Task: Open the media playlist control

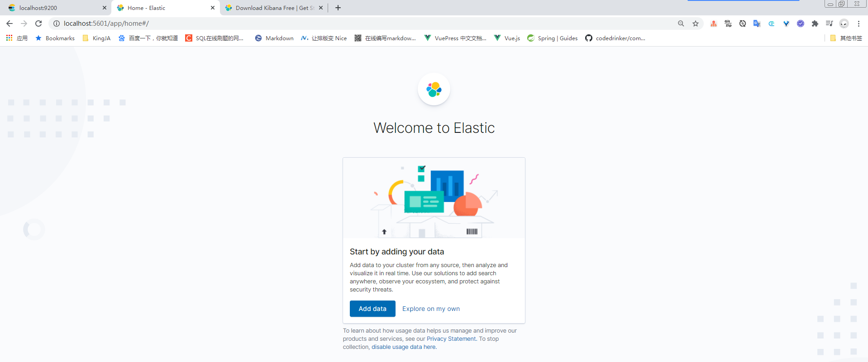Action: point(829,24)
